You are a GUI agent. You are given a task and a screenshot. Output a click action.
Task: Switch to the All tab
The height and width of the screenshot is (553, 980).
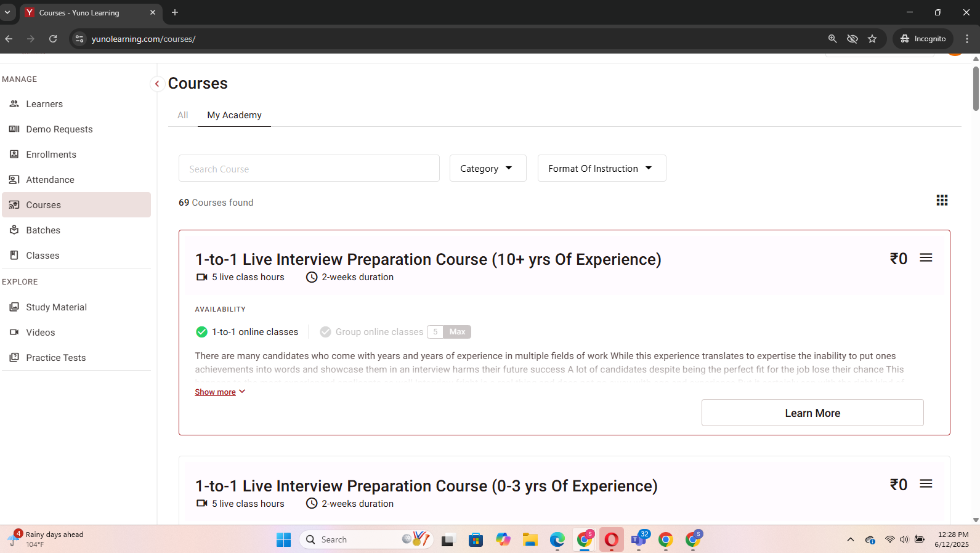pyautogui.click(x=182, y=115)
